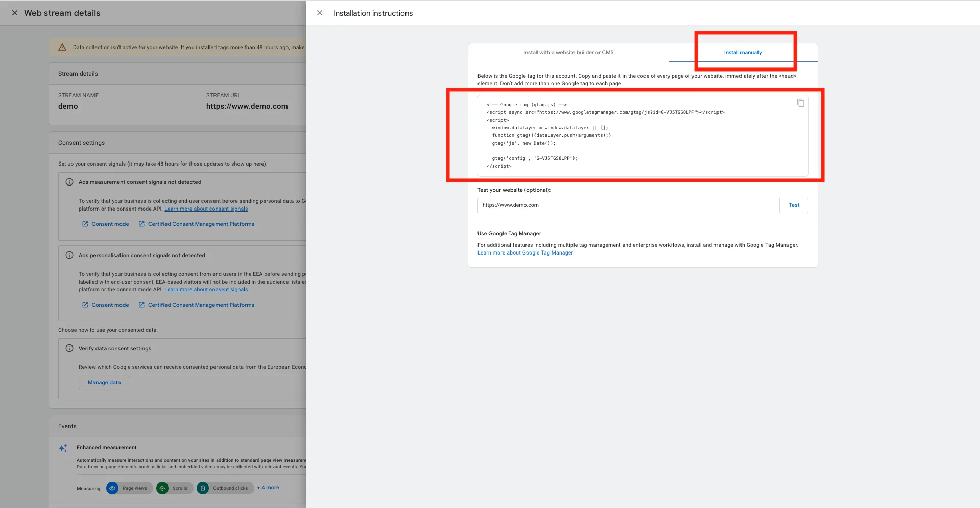Viewport: 980px width, 508px height.
Task: Switch to Install with a website builder or CMS tab
Action: point(568,52)
